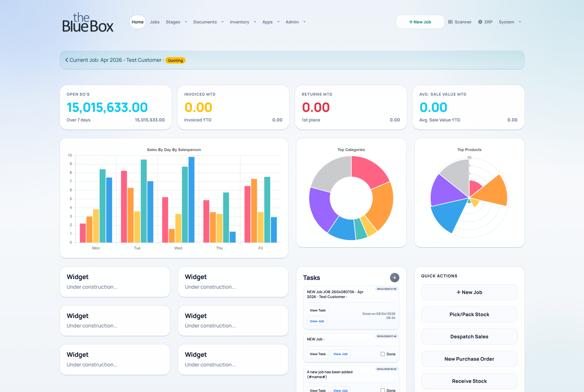Screen dimensions: 584x392
Task: Click the ERP gear icon
Action: (480, 22)
